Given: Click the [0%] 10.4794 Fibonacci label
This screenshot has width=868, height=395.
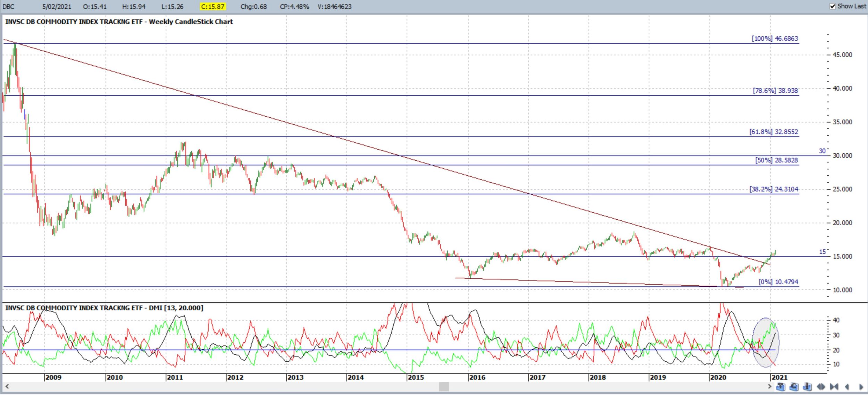Looking at the screenshot, I should pos(778,282).
